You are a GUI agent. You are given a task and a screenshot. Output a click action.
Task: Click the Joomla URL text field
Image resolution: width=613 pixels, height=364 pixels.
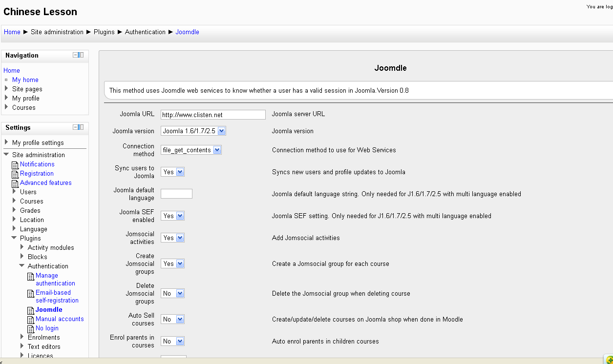(x=213, y=115)
